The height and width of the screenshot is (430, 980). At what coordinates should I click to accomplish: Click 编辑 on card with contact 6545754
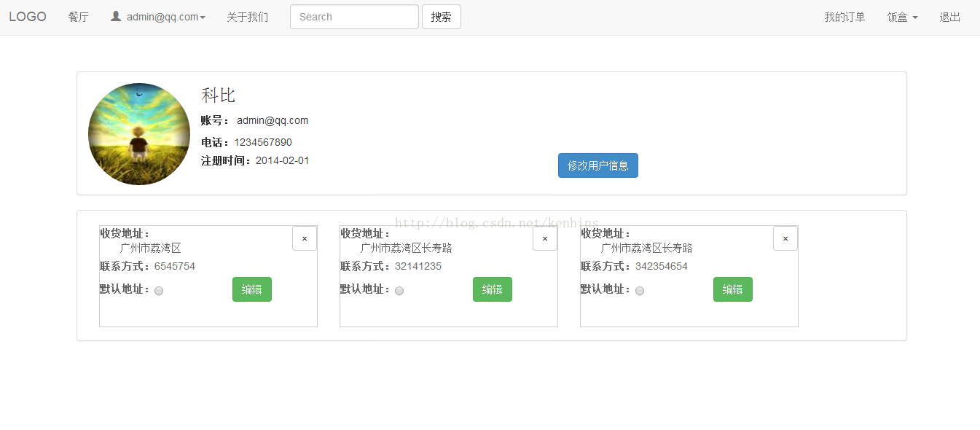252,289
